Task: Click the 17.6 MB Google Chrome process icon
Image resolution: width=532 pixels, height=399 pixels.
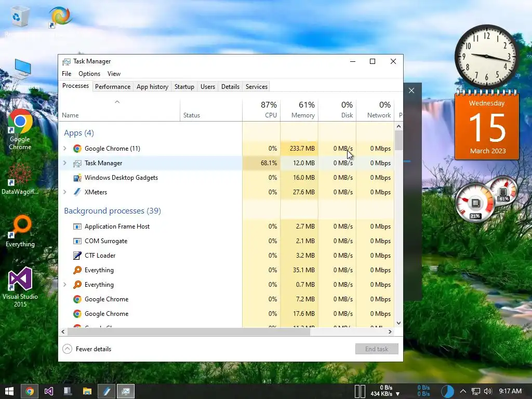Action: tap(77, 313)
